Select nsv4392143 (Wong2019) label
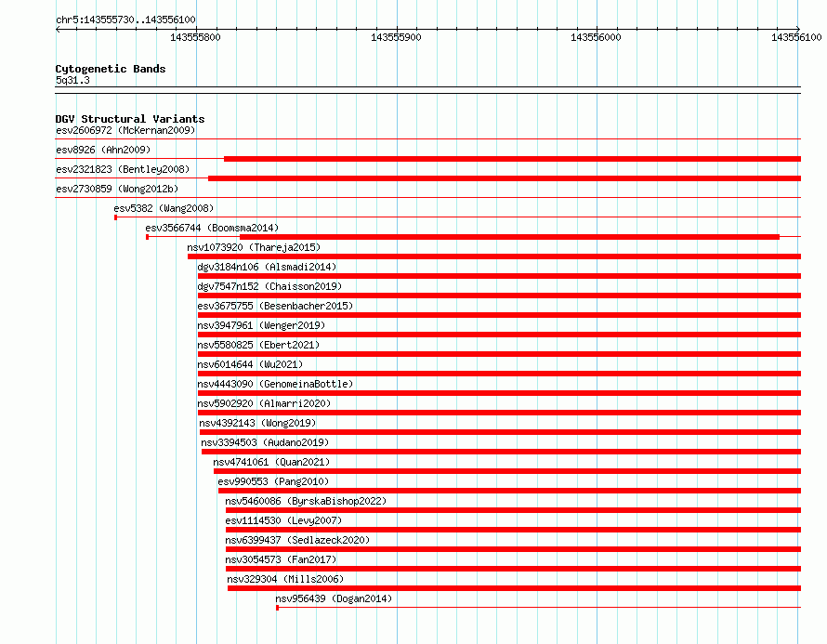Viewport: 827px width, 644px height. pyautogui.click(x=257, y=423)
